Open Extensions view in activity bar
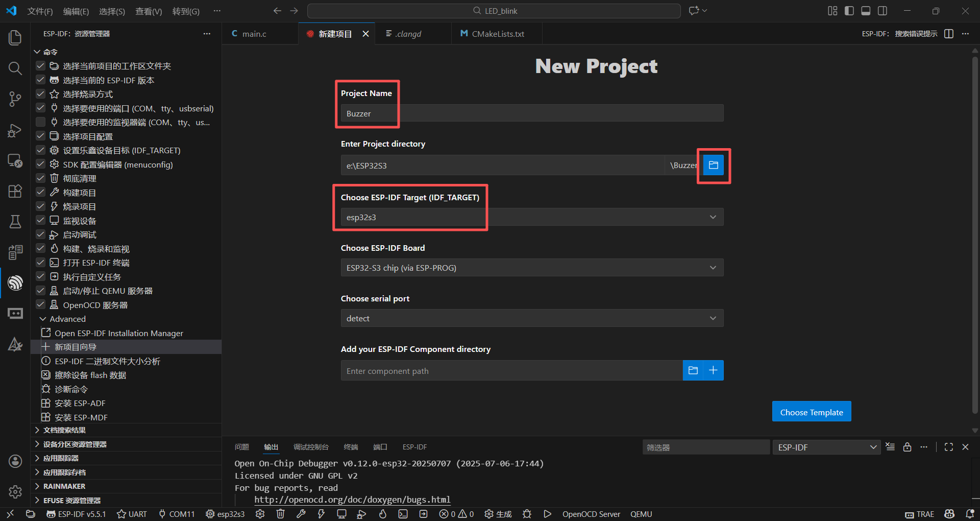Viewport: 980px width, 521px height. pyautogui.click(x=15, y=191)
